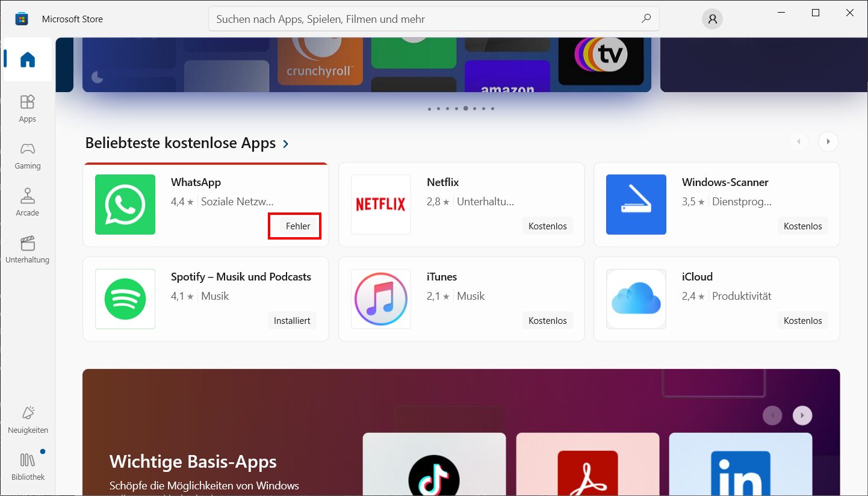Viewport: 868px width, 496px height.
Task: Go to the Gaming section
Action: coord(28,156)
